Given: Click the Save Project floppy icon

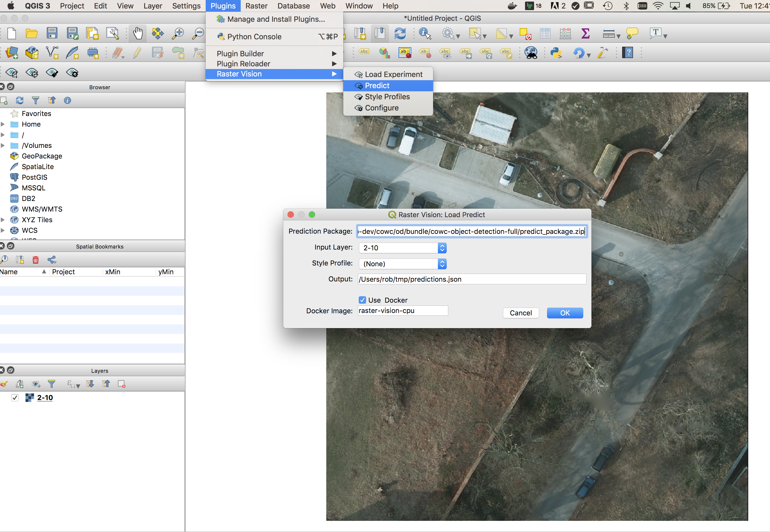Looking at the screenshot, I should click(x=52, y=33).
